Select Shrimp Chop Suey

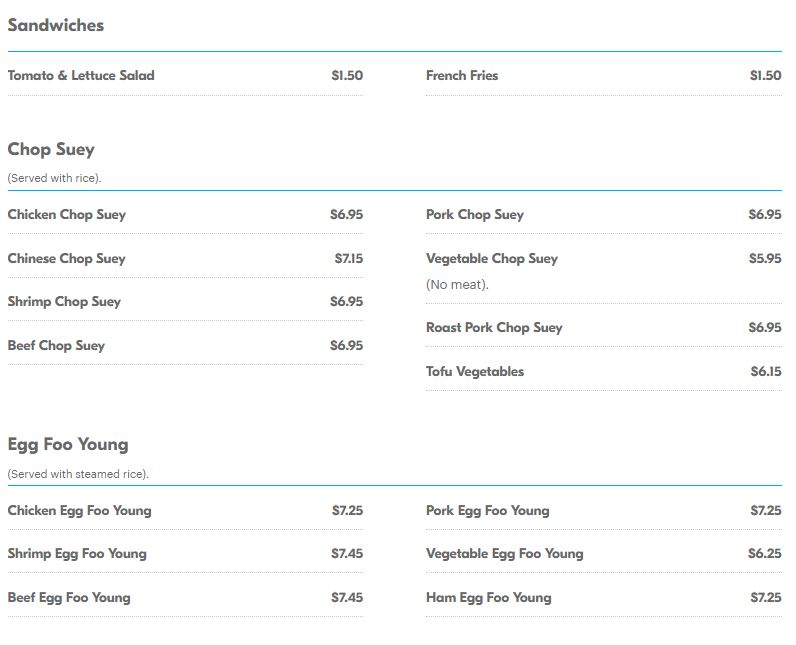tap(64, 302)
